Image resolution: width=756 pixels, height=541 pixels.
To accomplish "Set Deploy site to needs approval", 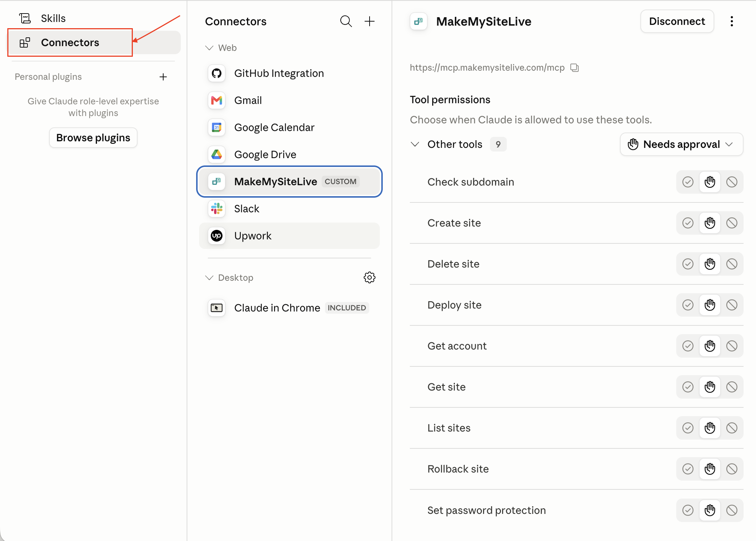I will click(x=710, y=305).
